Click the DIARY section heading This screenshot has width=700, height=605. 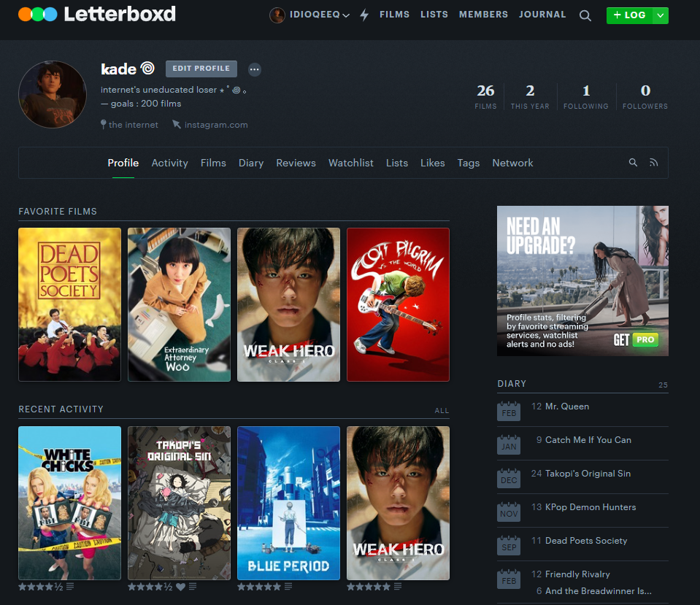(x=512, y=384)
